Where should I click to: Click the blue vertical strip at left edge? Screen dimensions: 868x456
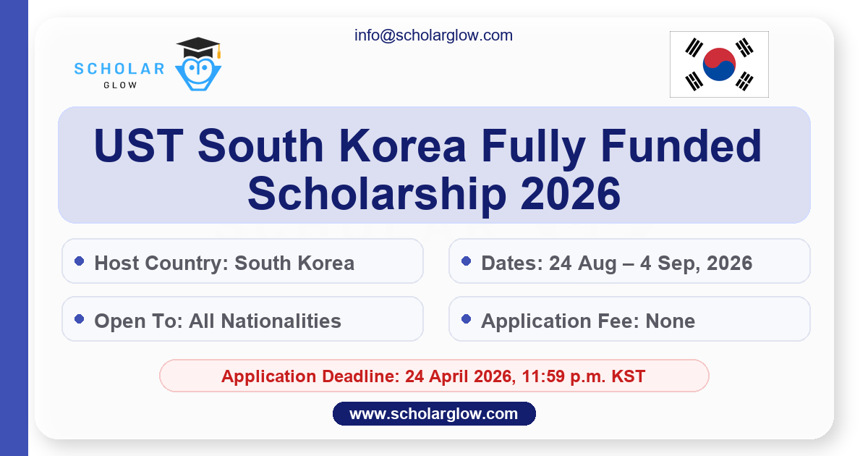pos(14,228)
